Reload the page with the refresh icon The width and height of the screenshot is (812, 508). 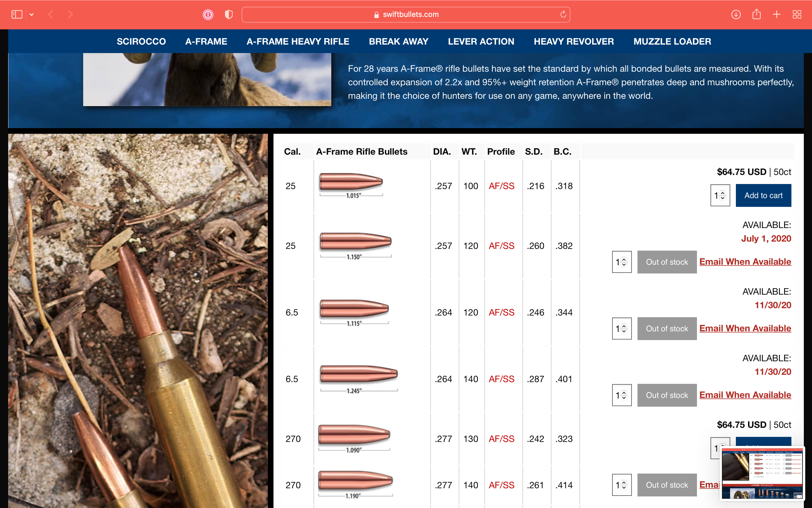pyautogui.click(x=563, y=14)
